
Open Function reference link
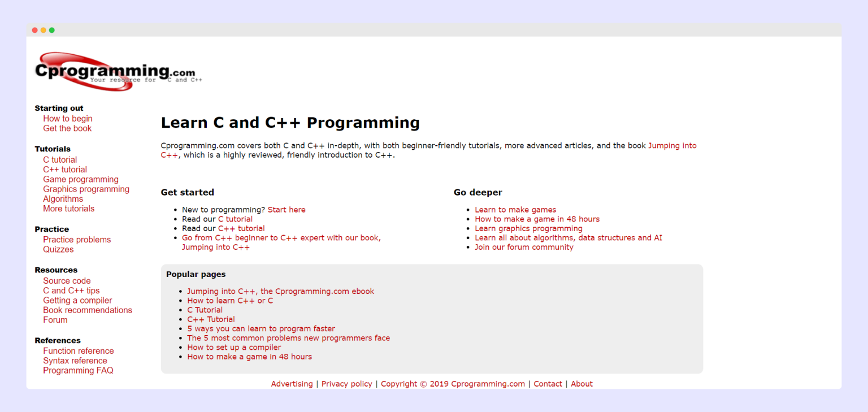(x=78, y=351)
